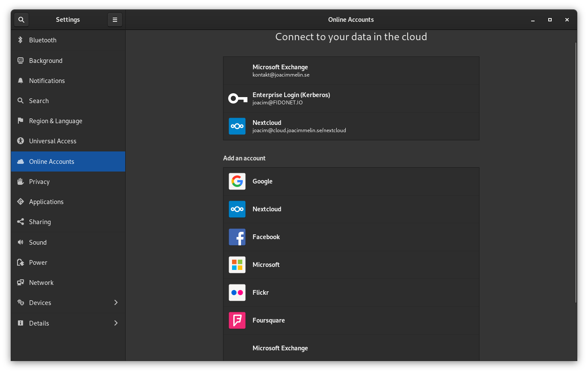The height and width of the screenshot is (373, 588).
Task: Add a Microsoft account
Action: click(351, 265)
